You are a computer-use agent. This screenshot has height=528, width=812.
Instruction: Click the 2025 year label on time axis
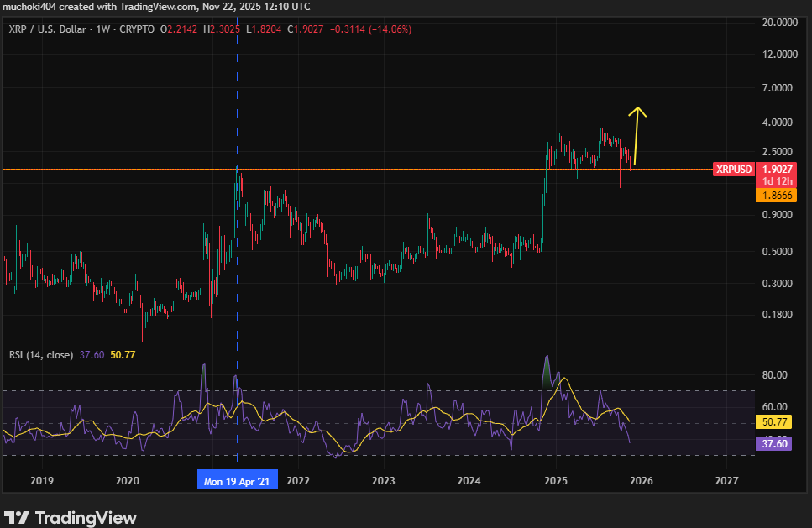(555, 480)
